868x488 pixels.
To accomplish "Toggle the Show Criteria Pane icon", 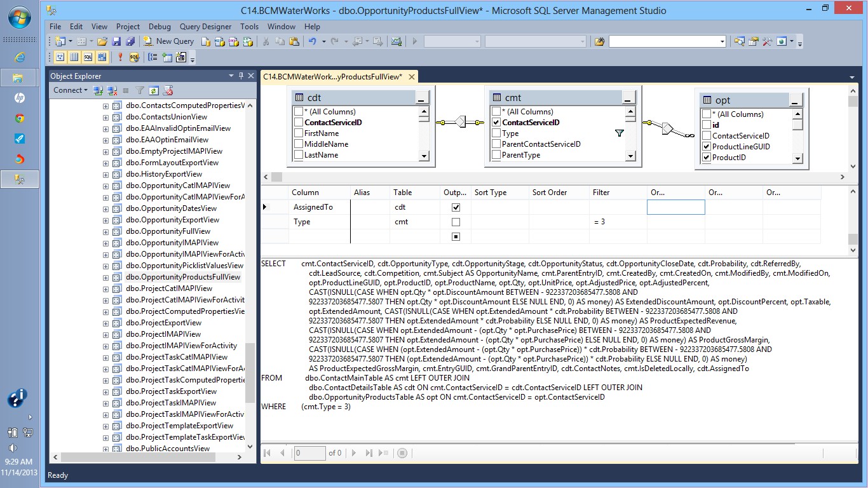I will click(74, 57).
